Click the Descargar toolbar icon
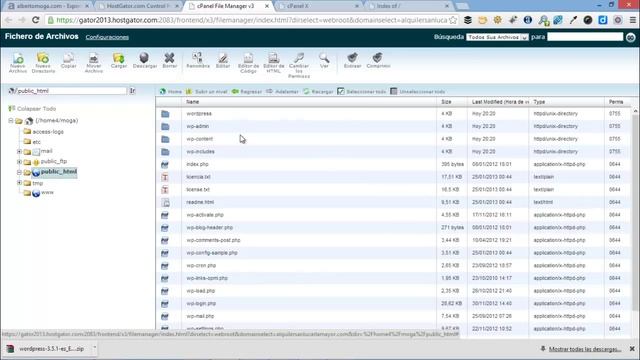Image resolution: width=640 pixels, height=360 pixels. 144,60
